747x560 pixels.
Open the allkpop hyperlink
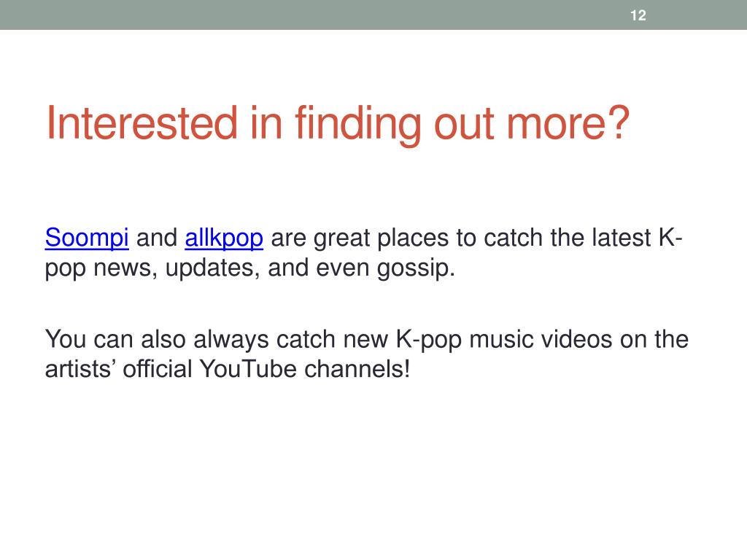pyautogui.click(x=224, y=238)
